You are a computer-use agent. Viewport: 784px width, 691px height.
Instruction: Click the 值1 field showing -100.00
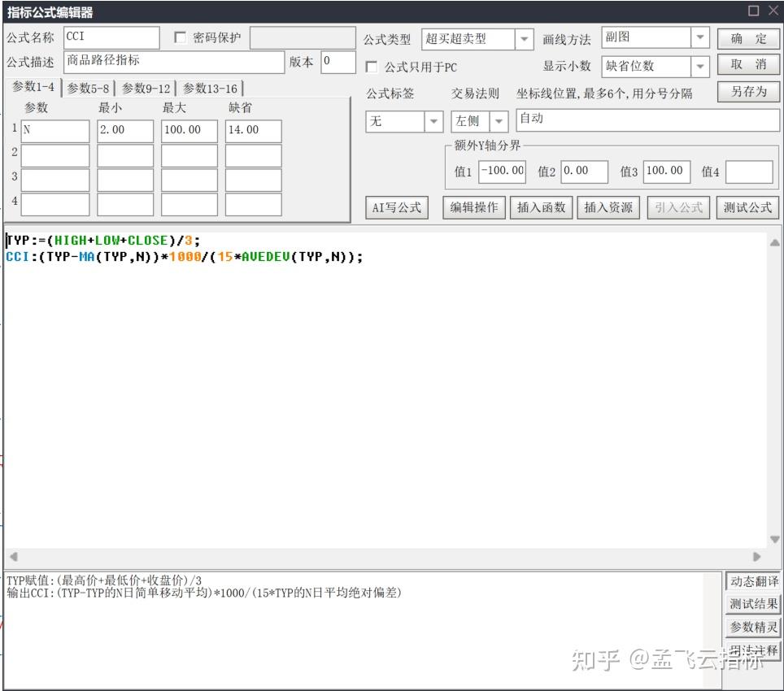pyautogui.click(x=502, y=172)
